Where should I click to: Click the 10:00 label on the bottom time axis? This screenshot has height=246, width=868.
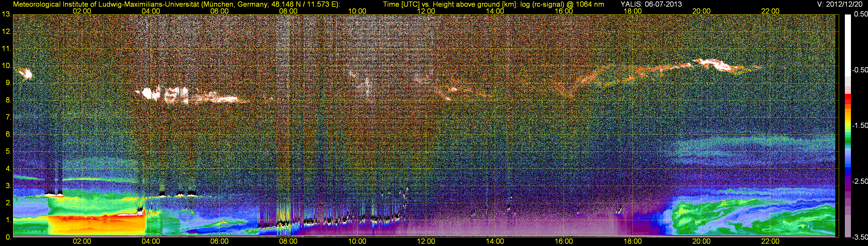click(357, 241)
